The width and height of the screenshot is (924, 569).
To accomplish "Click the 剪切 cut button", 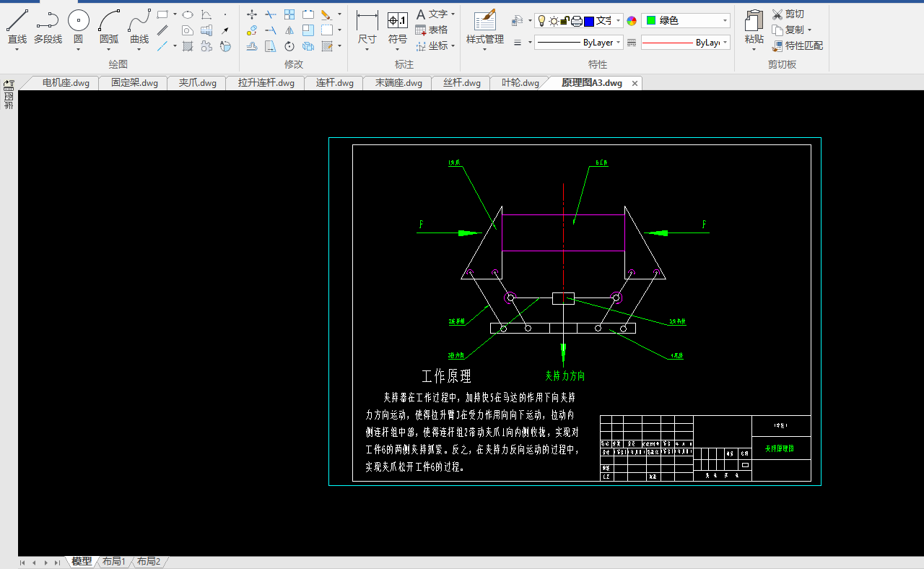I will click(788, 14).
